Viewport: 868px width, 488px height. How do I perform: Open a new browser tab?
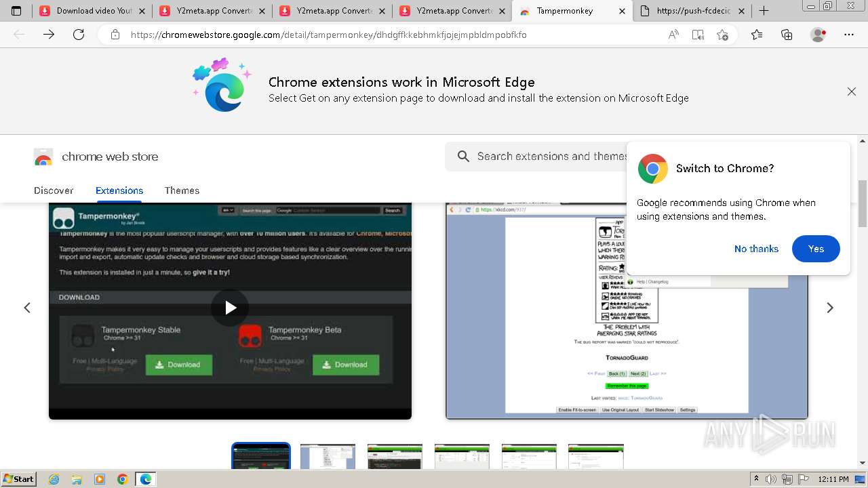click(x=764, y=11)
